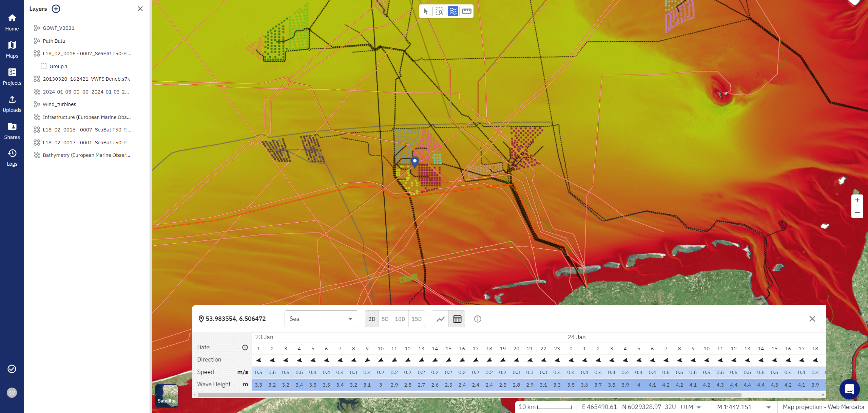Activate the zoom-to-area selection tool
Image resolution: width=868 pixels, height=413 pixels.
[x=440, y=11]
